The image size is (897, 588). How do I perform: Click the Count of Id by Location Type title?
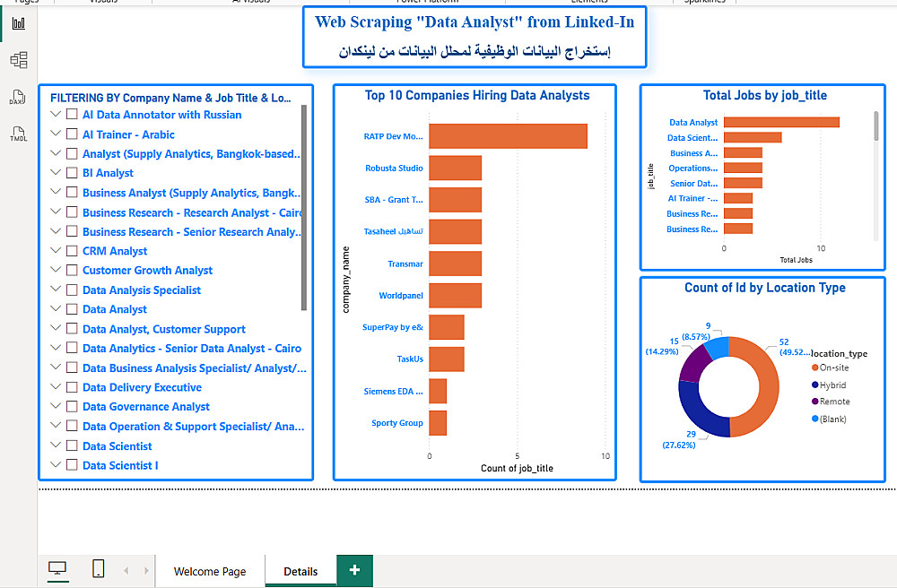pyautogui.click(x=765, y=288)
